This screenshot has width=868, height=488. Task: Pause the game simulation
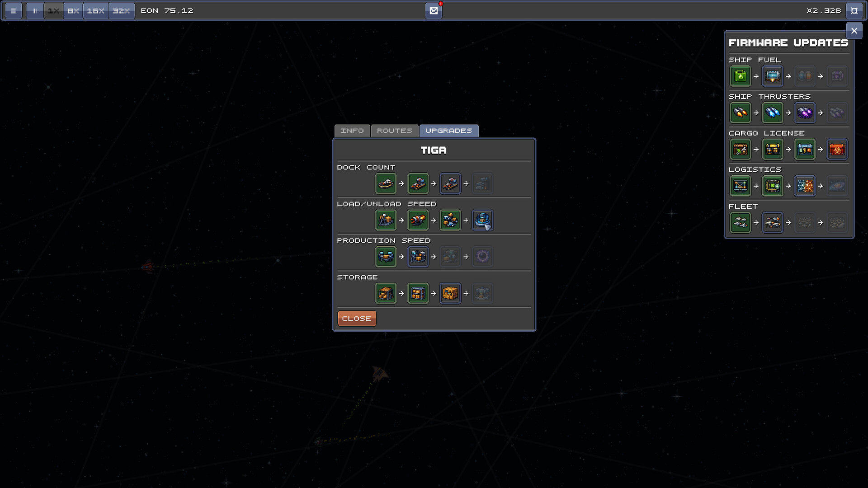tap(34, 10)
